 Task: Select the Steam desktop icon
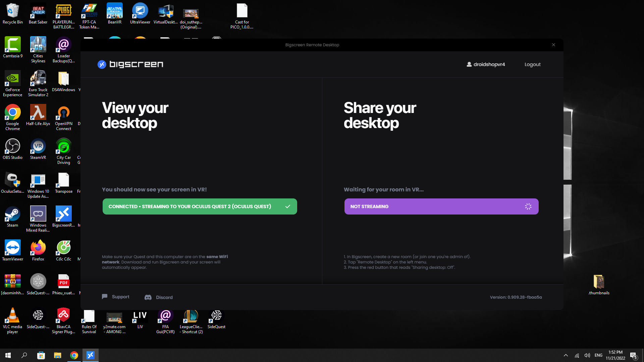13,217
